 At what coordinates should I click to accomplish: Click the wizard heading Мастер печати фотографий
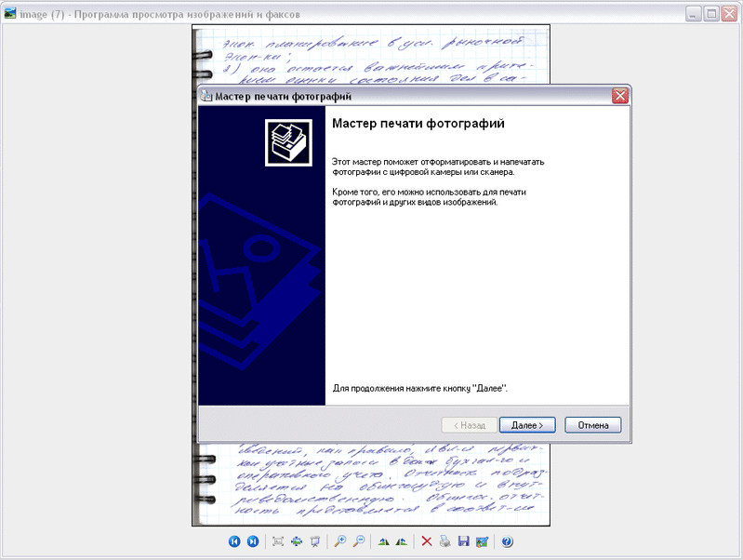(418, 124)
